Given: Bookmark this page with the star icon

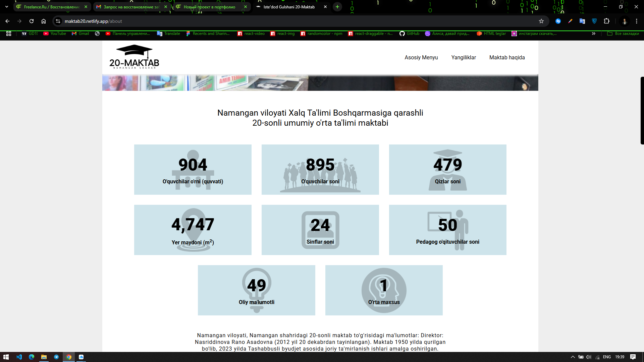Looking at the screenshot, I should (541, 21).
